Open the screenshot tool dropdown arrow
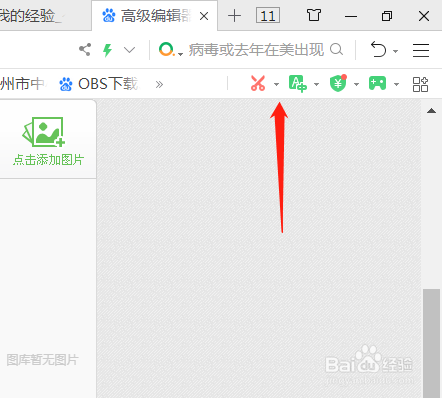Viewport: 442px width, 398px height. (276, 84)
